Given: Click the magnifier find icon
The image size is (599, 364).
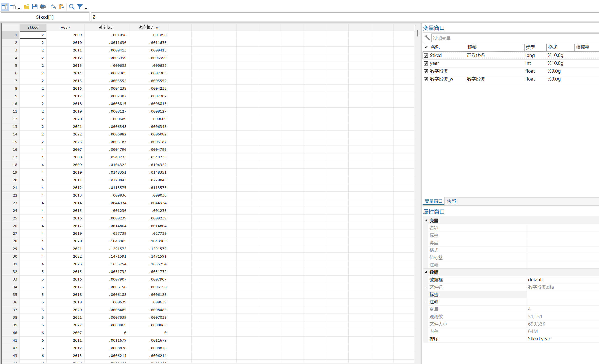Looking at the screenshot, I should (x=71, y=7).
